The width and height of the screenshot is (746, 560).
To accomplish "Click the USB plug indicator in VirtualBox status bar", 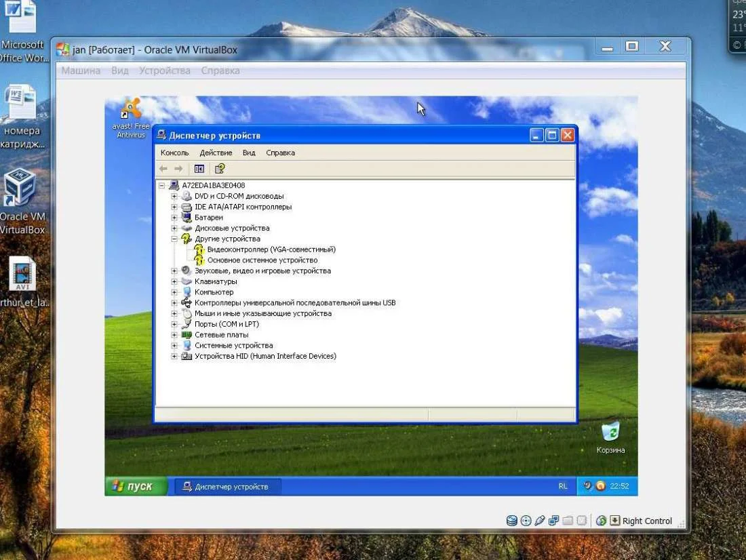I will click(x=540, y=521).
